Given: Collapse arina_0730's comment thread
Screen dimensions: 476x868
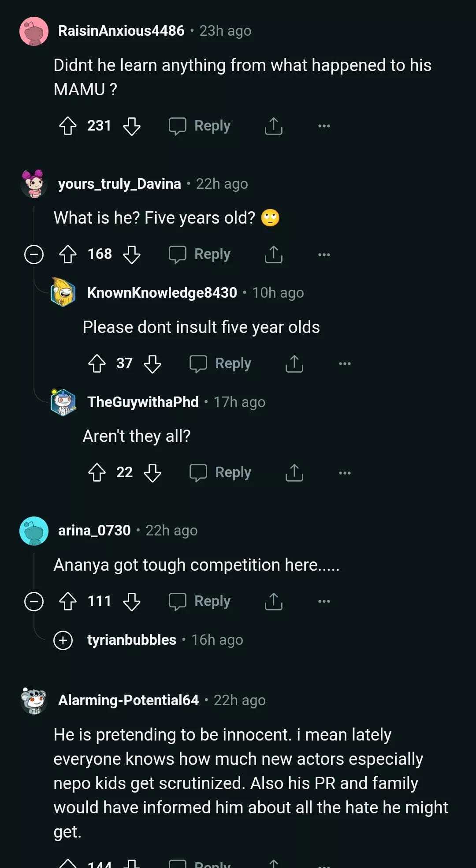Looking at the screenshot, I should (34, 602).
